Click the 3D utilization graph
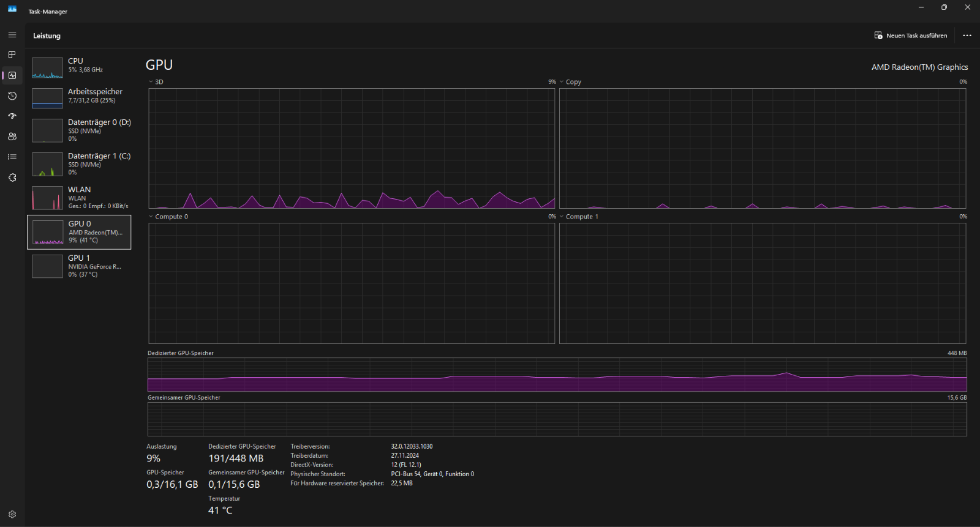This screenshot has width=980, height=527. 352,148
